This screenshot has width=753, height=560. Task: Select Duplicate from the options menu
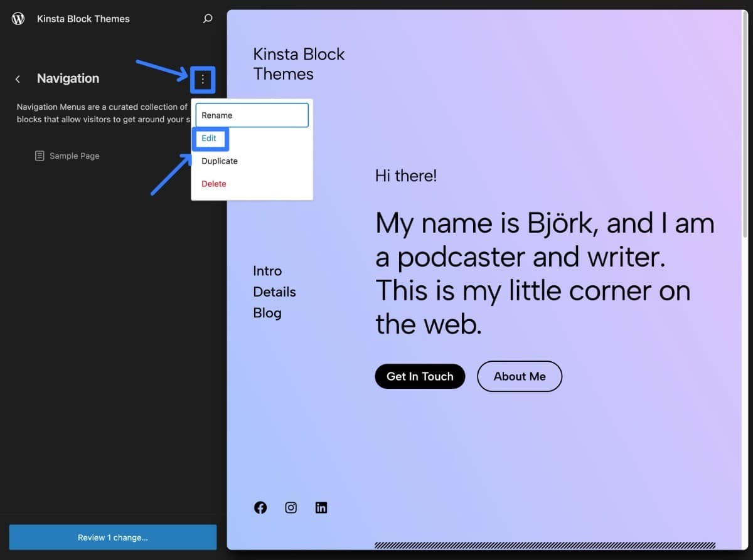point(219,161)
